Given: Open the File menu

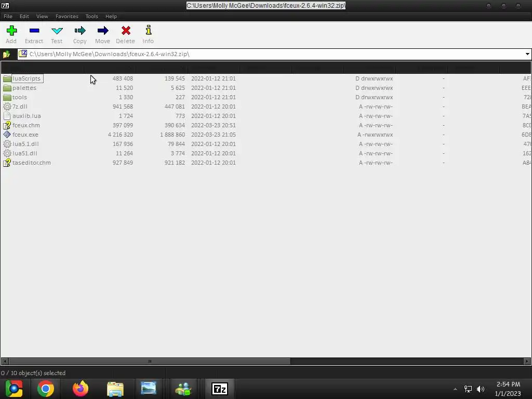Looking at the screenshot, I should pos(8,16).
